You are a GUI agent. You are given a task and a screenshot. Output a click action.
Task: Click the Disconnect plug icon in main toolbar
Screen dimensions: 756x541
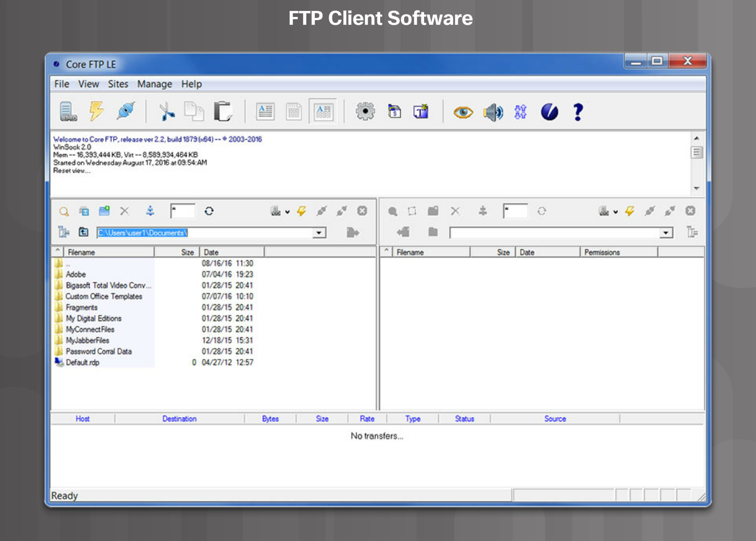click(125, 111)
